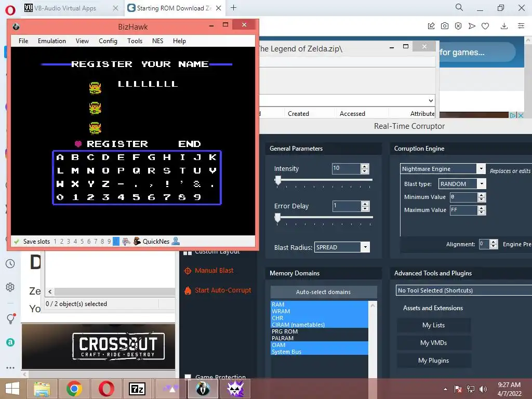The height and width of the screenshot is (399, 532).
Task: Click the Maximum Value spinner arrows
Action: point(482,210)
